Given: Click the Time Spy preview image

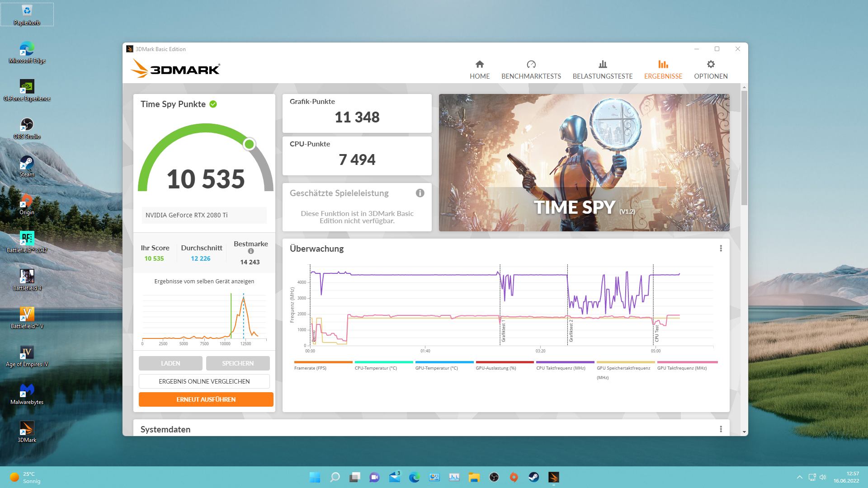Looking at the screenshot, I should coord(584,163).
